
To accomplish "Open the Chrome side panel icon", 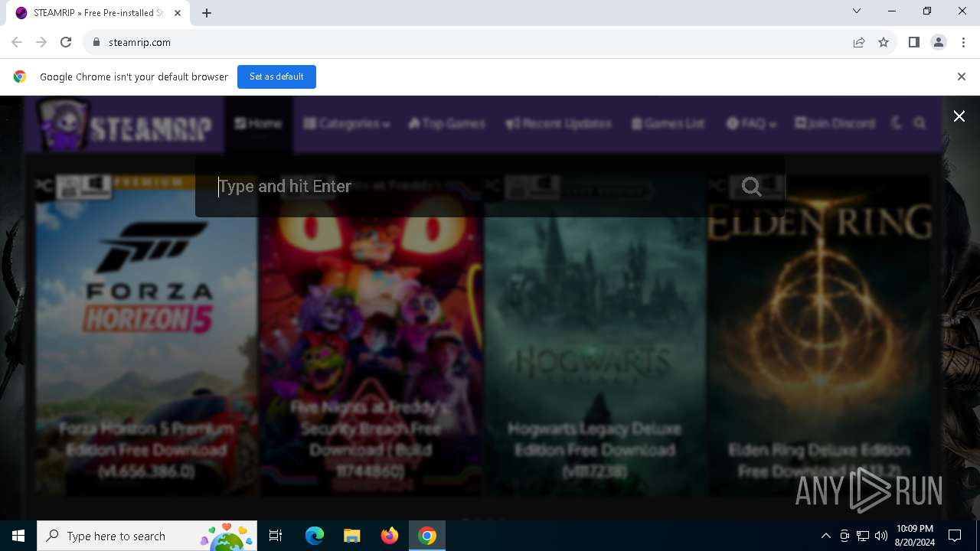I will click(914, 42).
